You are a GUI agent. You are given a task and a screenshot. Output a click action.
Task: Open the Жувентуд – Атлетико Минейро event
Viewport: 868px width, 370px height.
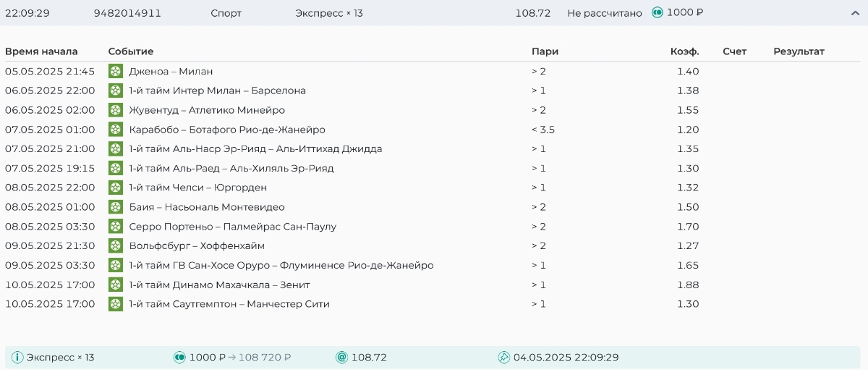[206, 110]
